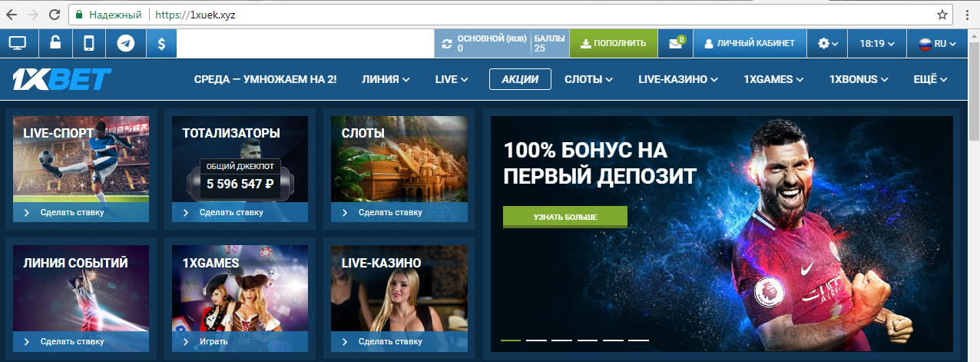Open the gear settings dropdown

pyautogui.click(x=827, y=44)
